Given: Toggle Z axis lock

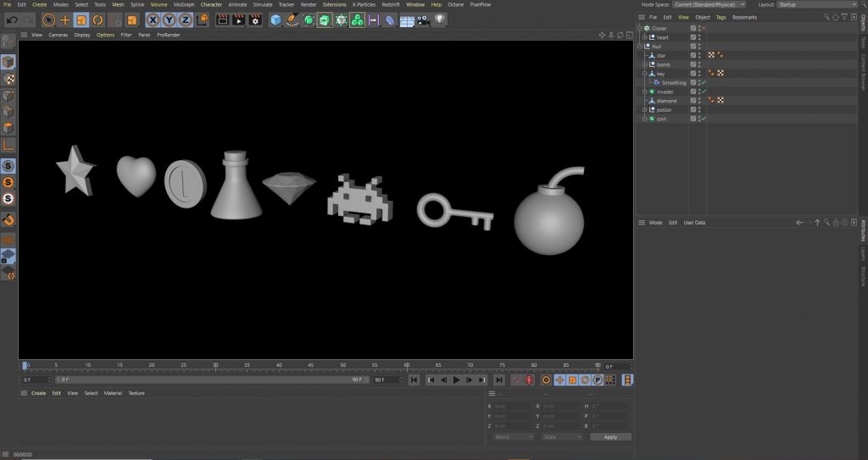Looking at the screenshot, I should [186, 20].
